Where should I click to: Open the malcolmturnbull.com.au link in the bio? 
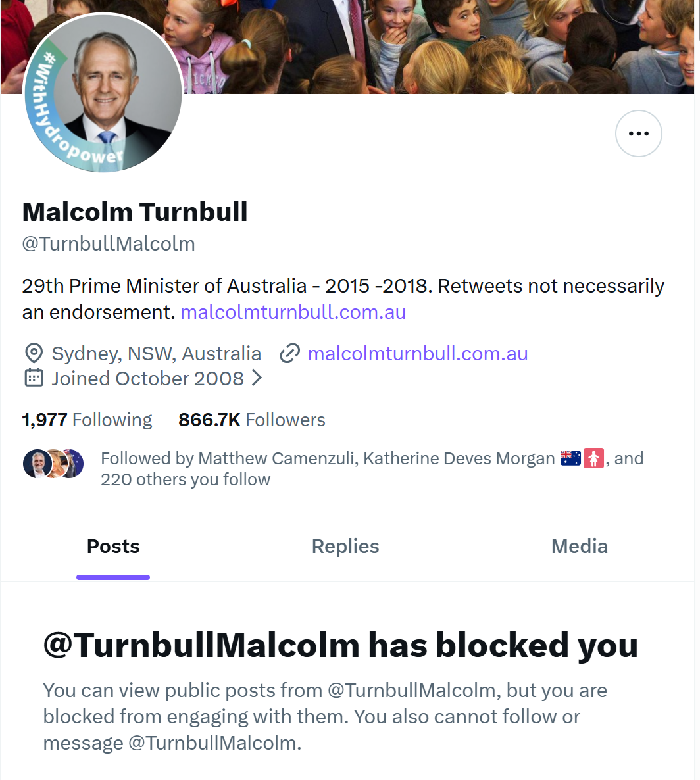point(293,312)
